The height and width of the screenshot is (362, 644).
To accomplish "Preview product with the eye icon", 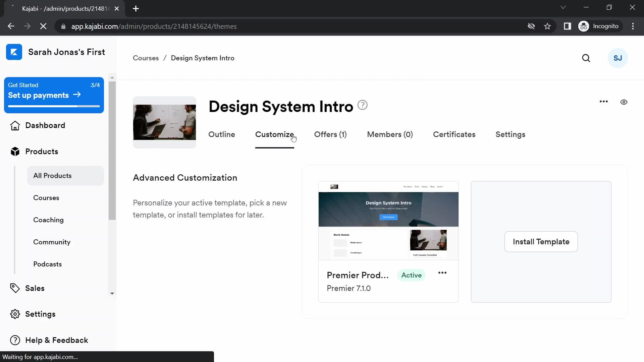I will pyautogui.click(x=624, y=102).
